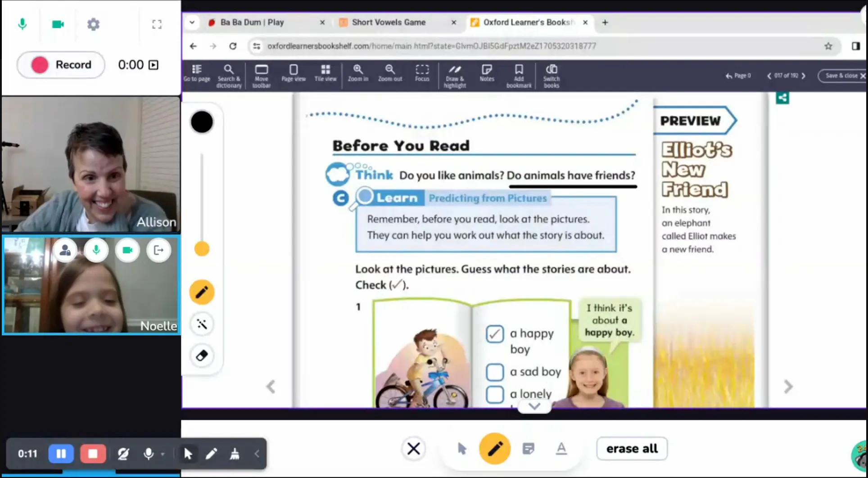
Task: Open Switch books
Action: [551, 76]
